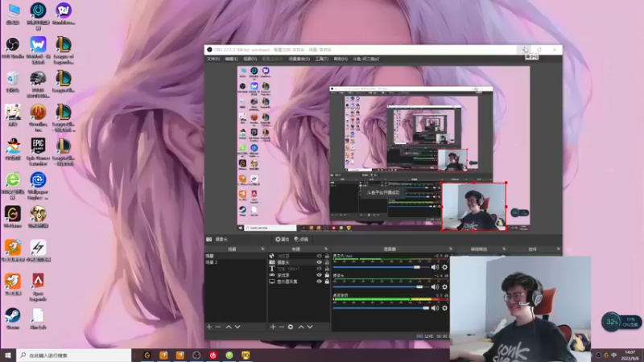This screenshot has width=644, height=362.
Task: Open the Edit menu in OBS
Action: [231, 59]
